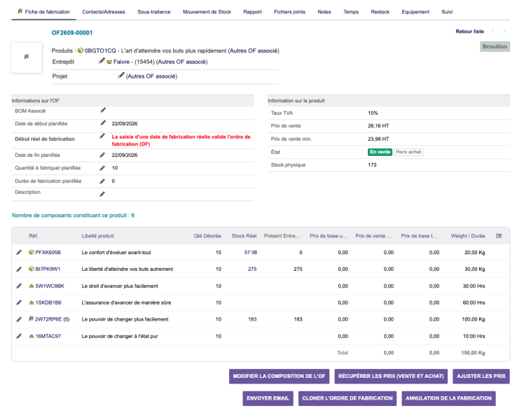517x420 pixels.
Task: Click Cloner l'ordre de fabrication button
Action: (347, 398)
